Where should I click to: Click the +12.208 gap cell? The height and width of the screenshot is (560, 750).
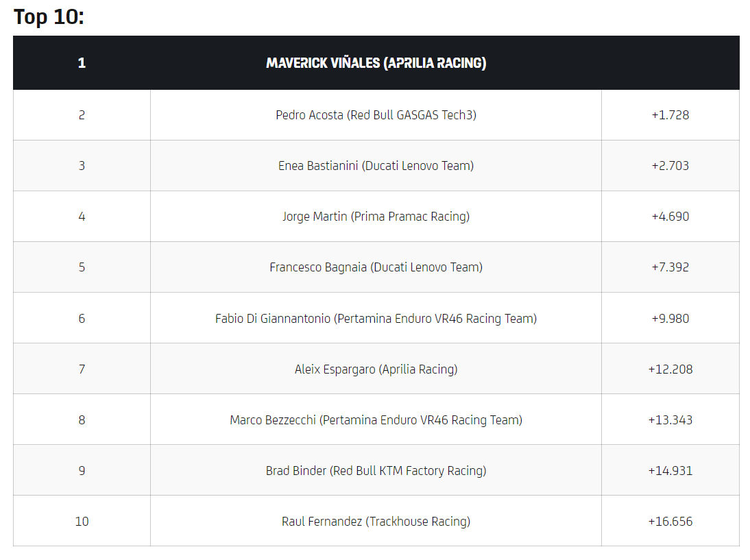point(670,369)
